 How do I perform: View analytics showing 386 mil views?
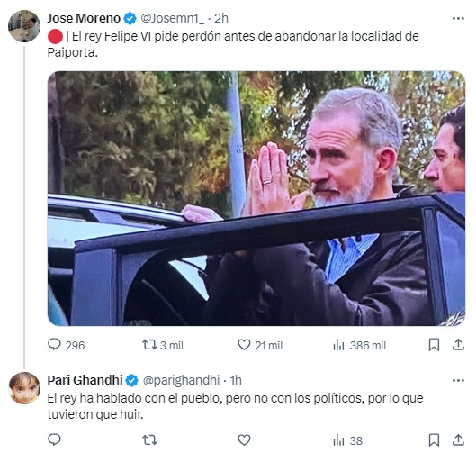(x=359, y=346)
